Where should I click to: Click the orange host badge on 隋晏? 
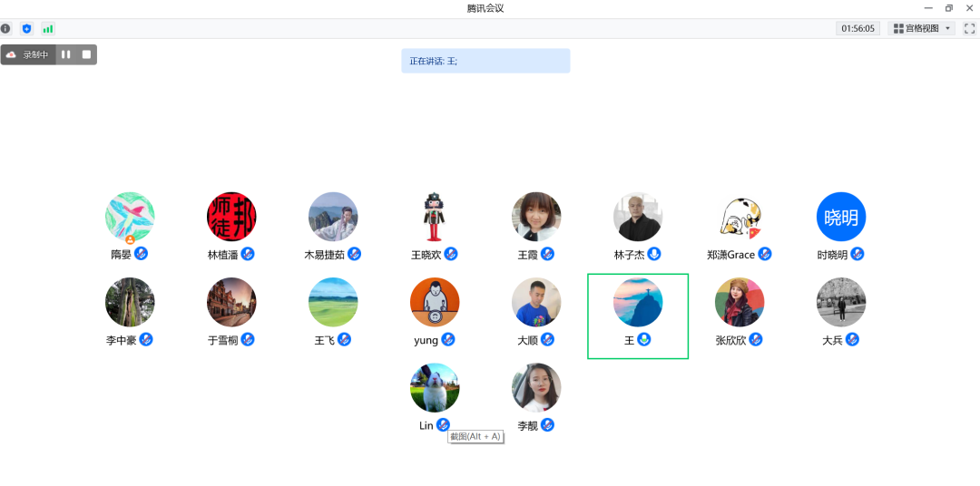130,239
